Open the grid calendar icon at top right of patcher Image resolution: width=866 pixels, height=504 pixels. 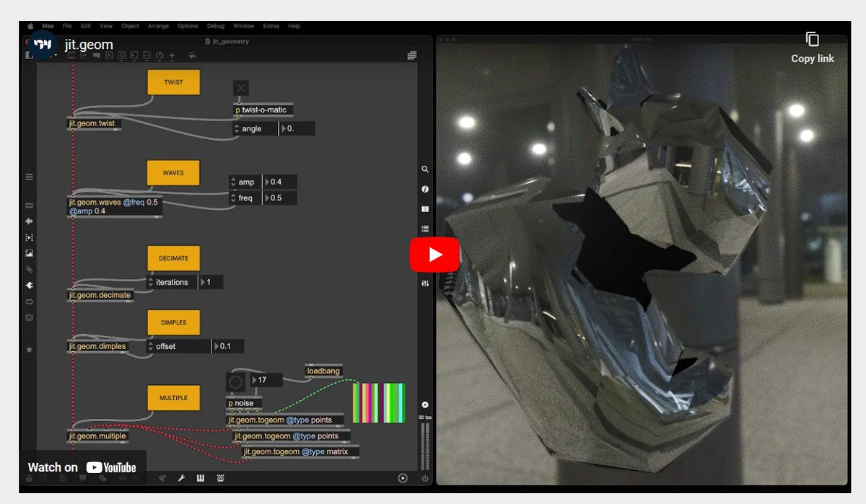click(x=412, y=56)
